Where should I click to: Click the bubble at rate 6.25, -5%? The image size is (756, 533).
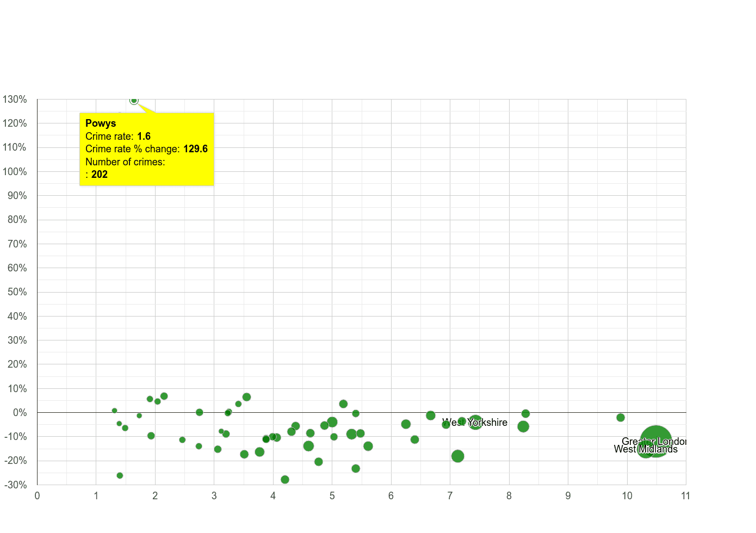(406, 424)
